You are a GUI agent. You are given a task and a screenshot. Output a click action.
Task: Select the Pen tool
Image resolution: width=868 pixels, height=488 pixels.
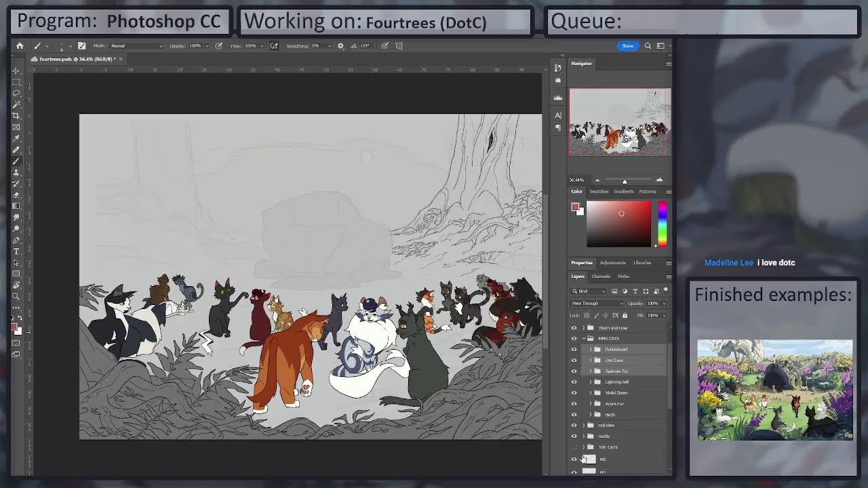coord(16,239)
